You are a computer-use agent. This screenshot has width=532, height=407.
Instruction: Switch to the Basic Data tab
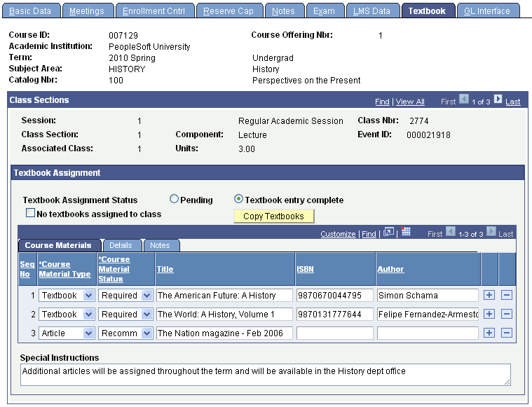pos(31,11)
